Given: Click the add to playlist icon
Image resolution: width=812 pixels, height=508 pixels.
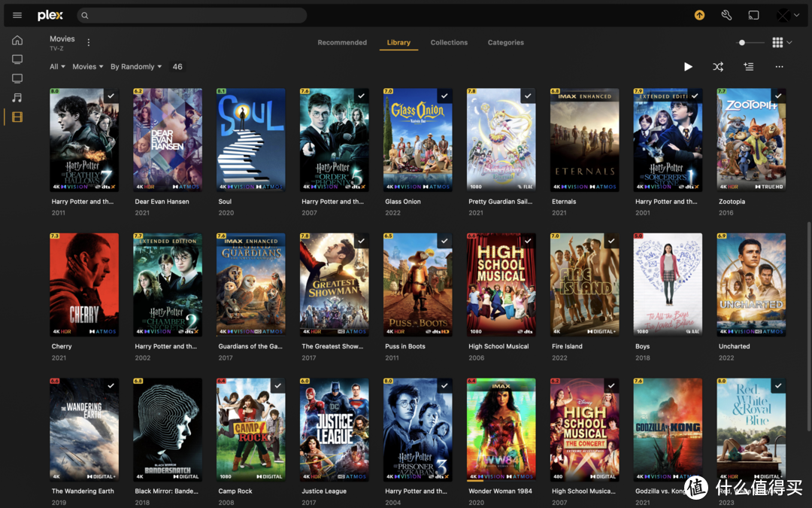Looking at the screenshot, I should 748,66.
